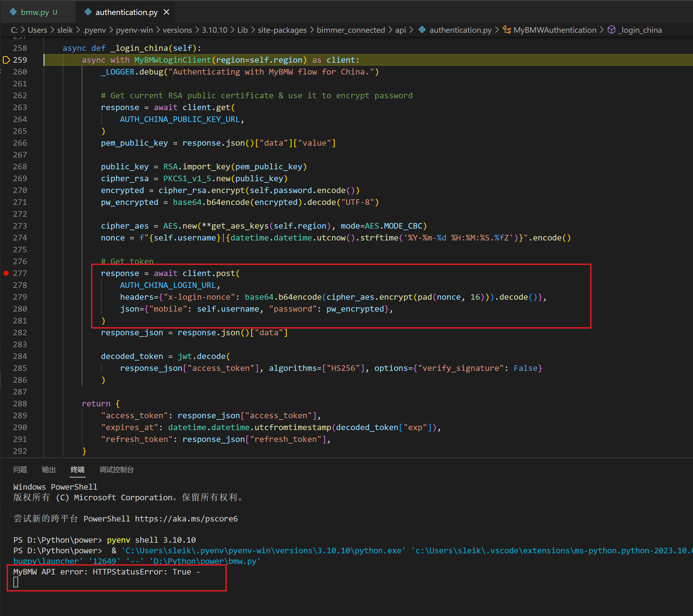
Task: Click line number 284 in the gutter
Action: [20, 356]
